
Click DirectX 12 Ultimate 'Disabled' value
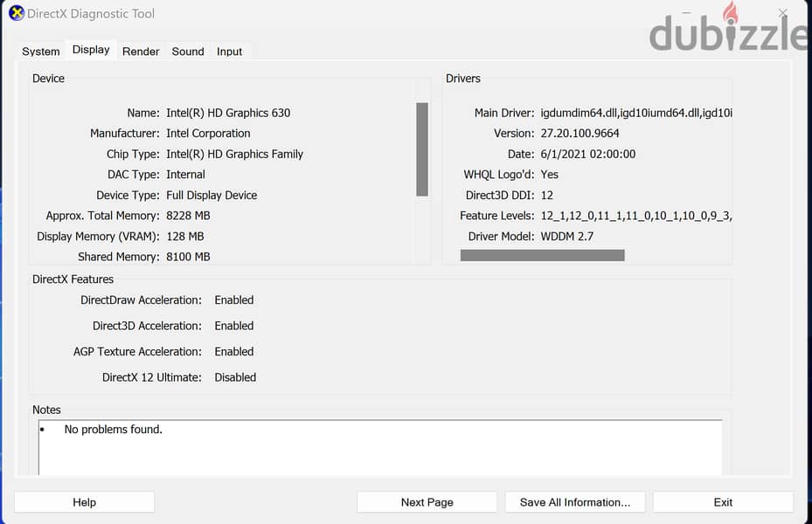(x=235, y=377)
